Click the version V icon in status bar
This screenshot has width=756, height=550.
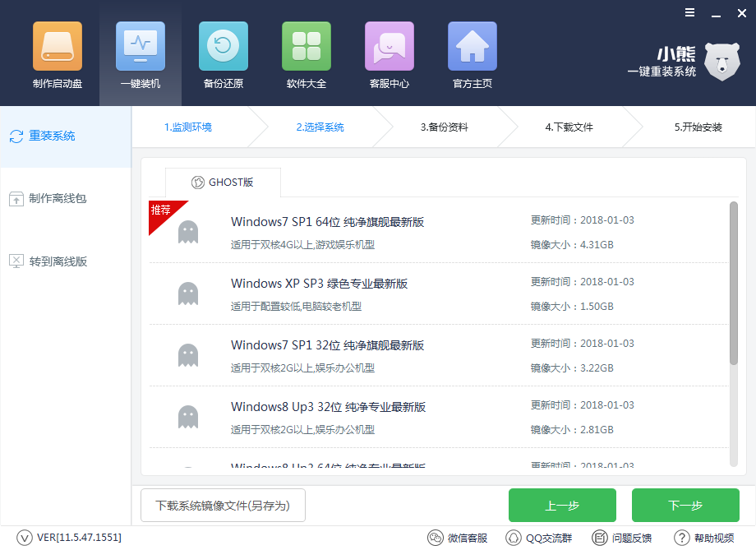click(x=24, y=538)
